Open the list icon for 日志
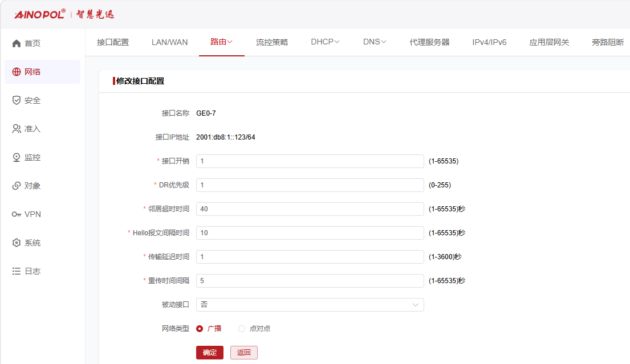Viewport: 630px width, 364px height. click(17, 271)
